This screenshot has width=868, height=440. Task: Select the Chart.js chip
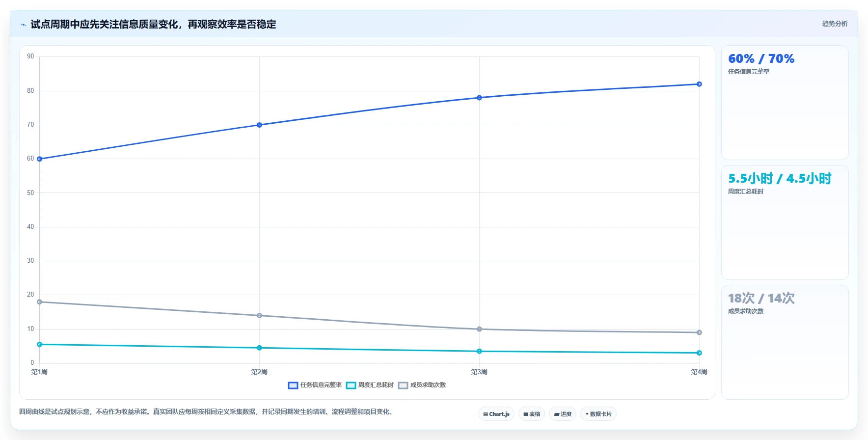pyautogui.click(x=496, y=414)
